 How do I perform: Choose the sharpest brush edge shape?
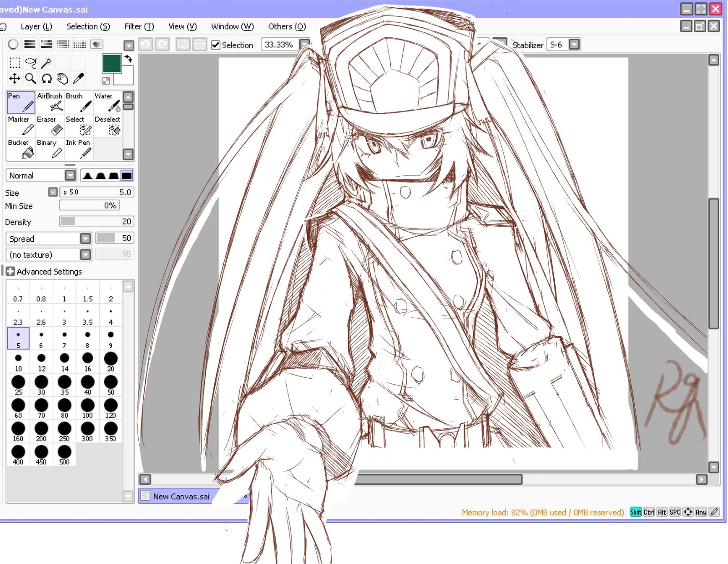tap(87, 176)
